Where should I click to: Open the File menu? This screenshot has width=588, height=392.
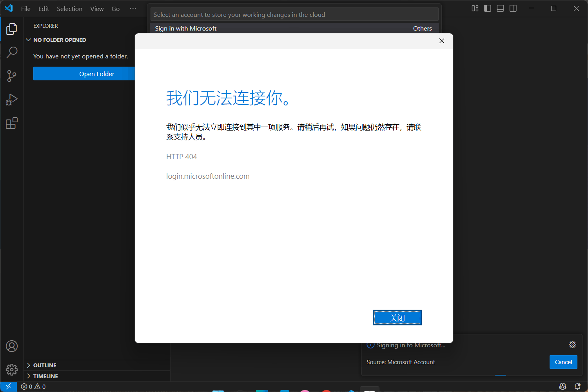[25, 9]
